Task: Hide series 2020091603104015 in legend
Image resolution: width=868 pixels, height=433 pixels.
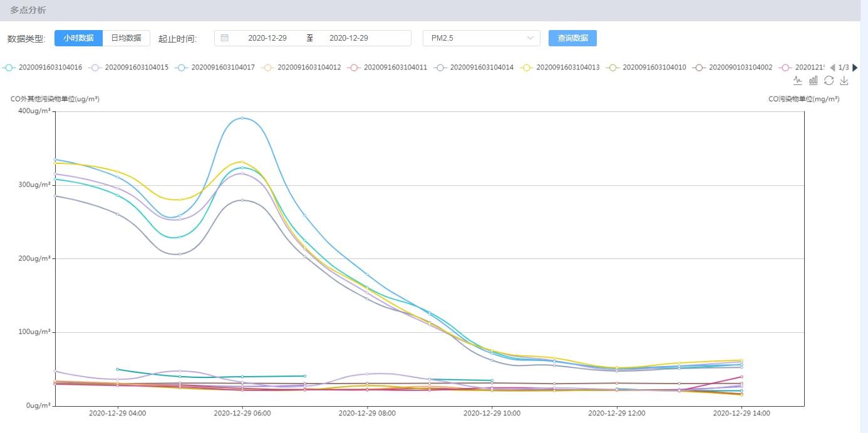Action: [x=129, y=68]
